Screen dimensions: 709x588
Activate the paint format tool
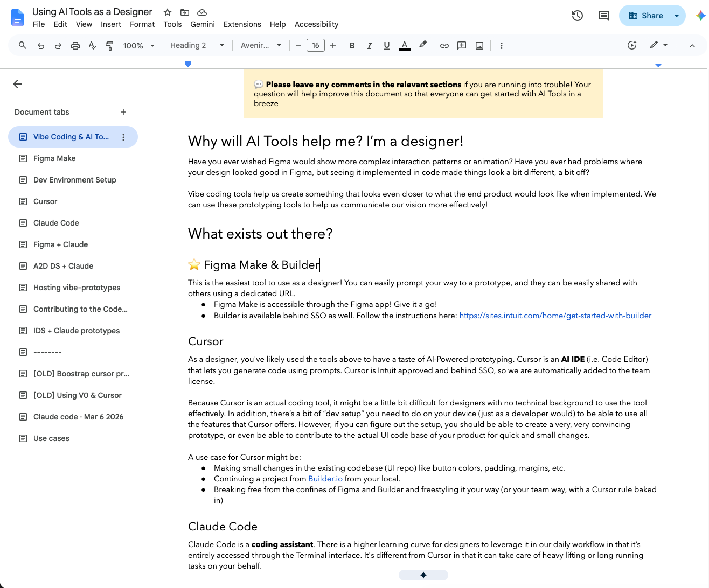pos(109,46)
